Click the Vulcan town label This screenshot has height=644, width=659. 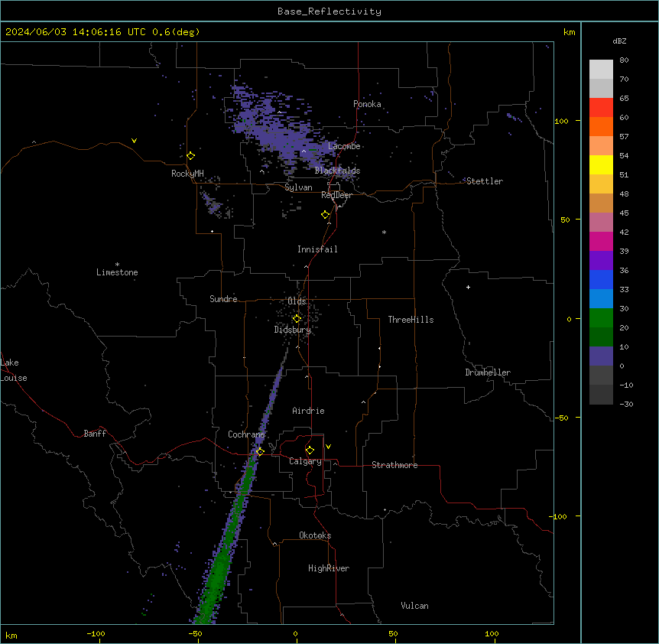[414, 606]
